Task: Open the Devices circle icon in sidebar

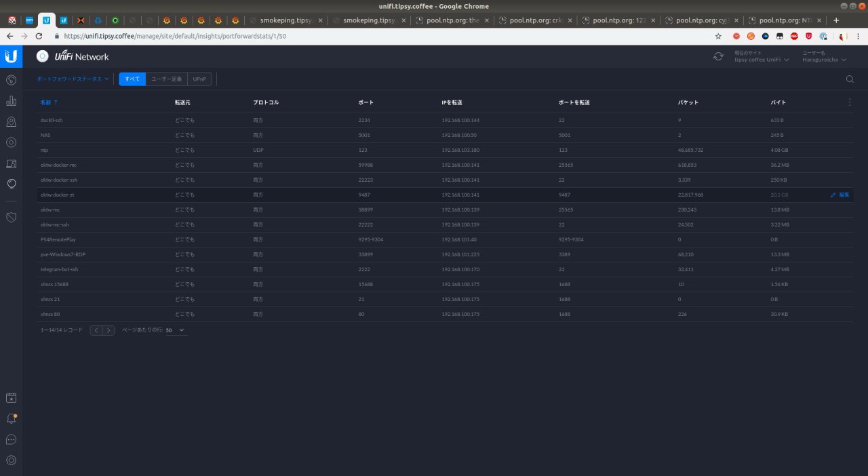Action: pos(11,142)
